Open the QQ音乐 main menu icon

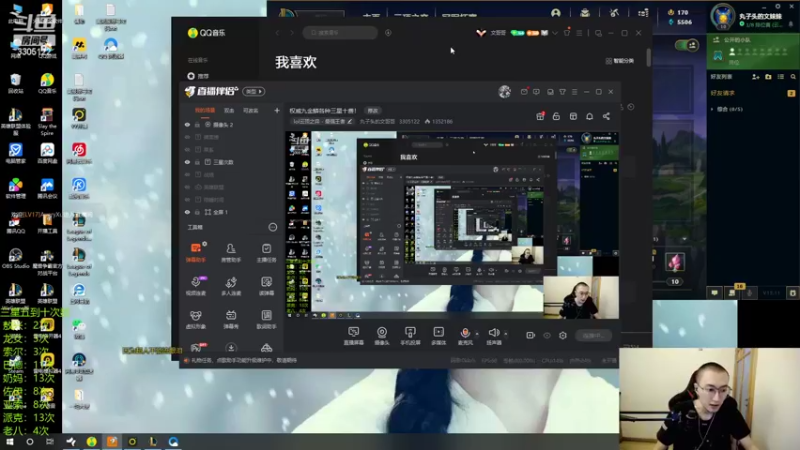579,33
